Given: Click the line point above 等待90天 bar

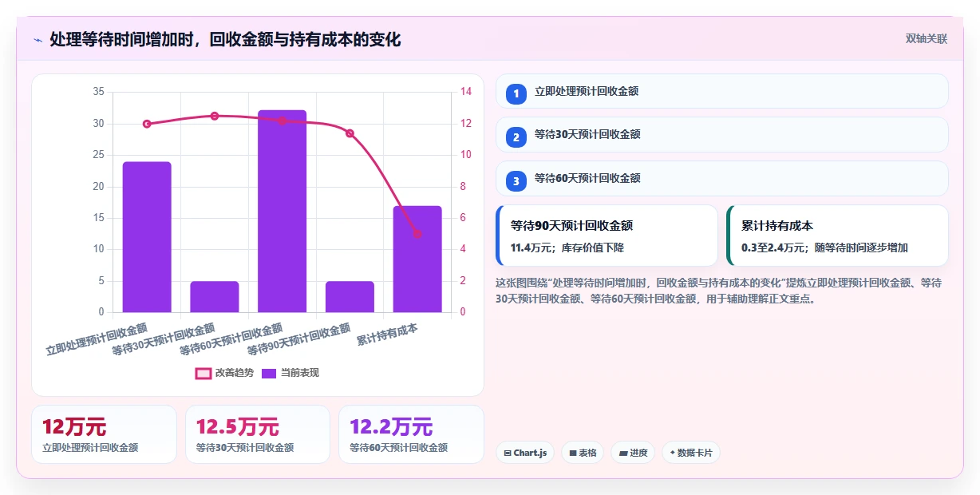Looking at the screenshot, I should 350,133.
